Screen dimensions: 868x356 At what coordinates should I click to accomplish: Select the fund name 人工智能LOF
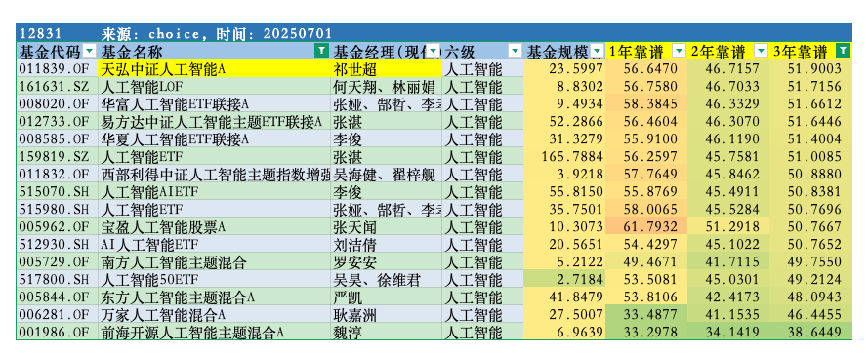[215, 87]
